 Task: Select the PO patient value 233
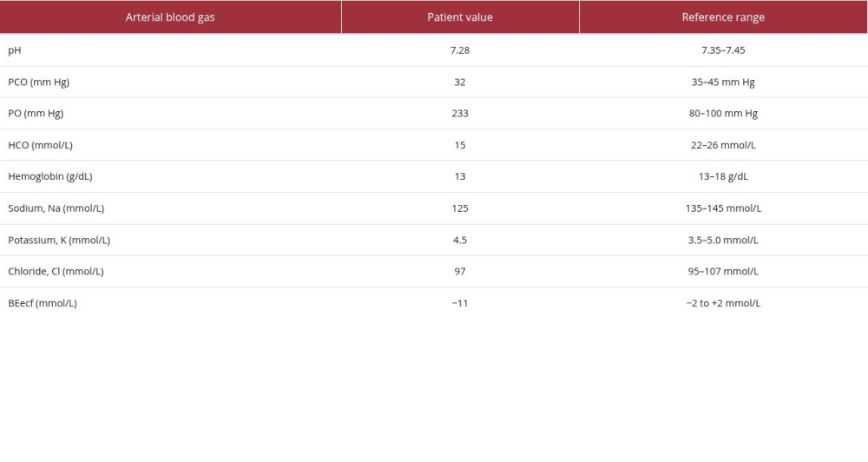pyautogui.click(x=460, y=114)
